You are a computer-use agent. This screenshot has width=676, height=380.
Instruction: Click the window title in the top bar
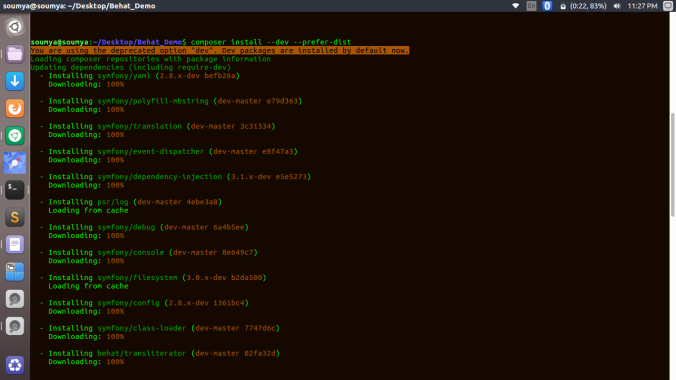[x=79, y=6]
